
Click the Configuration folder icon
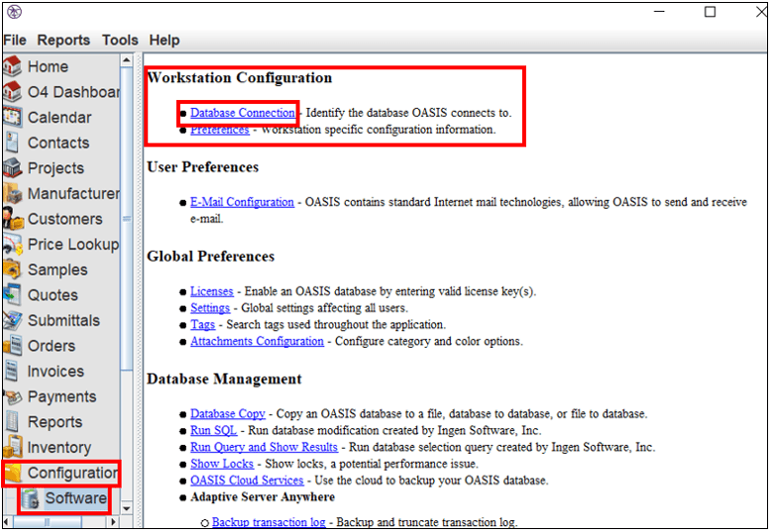coord(13,473)
